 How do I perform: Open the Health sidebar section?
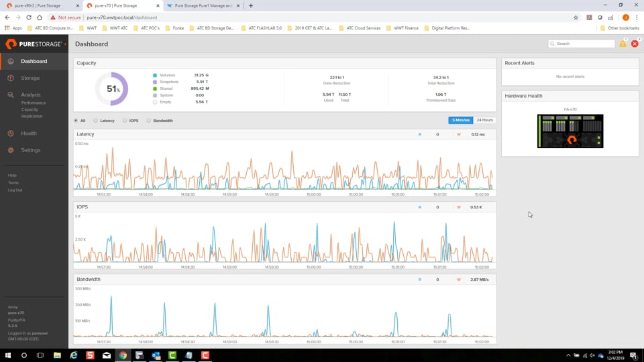(x=29, y=133)
